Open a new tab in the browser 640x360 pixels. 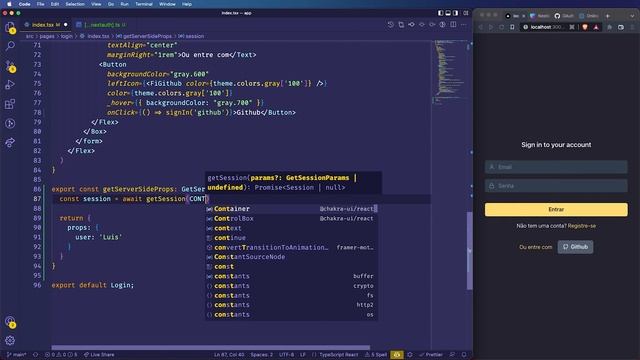click(608, 16)
